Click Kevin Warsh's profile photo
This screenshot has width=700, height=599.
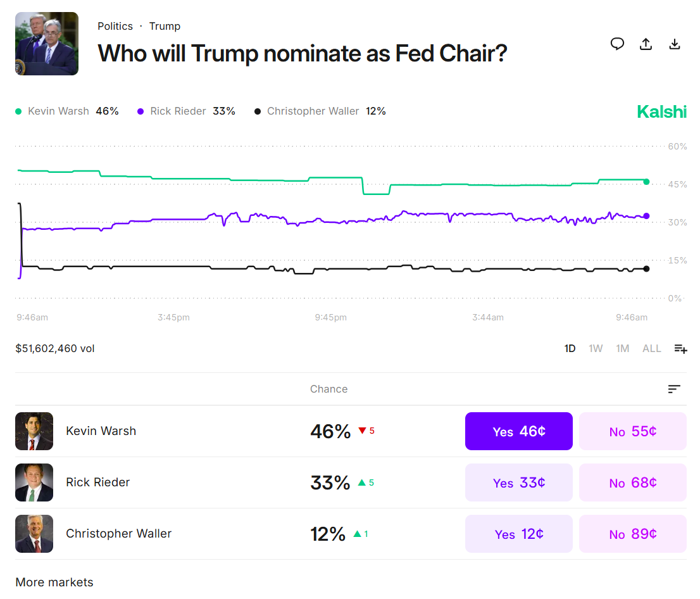pyautogui.click(x=34, y=431)
